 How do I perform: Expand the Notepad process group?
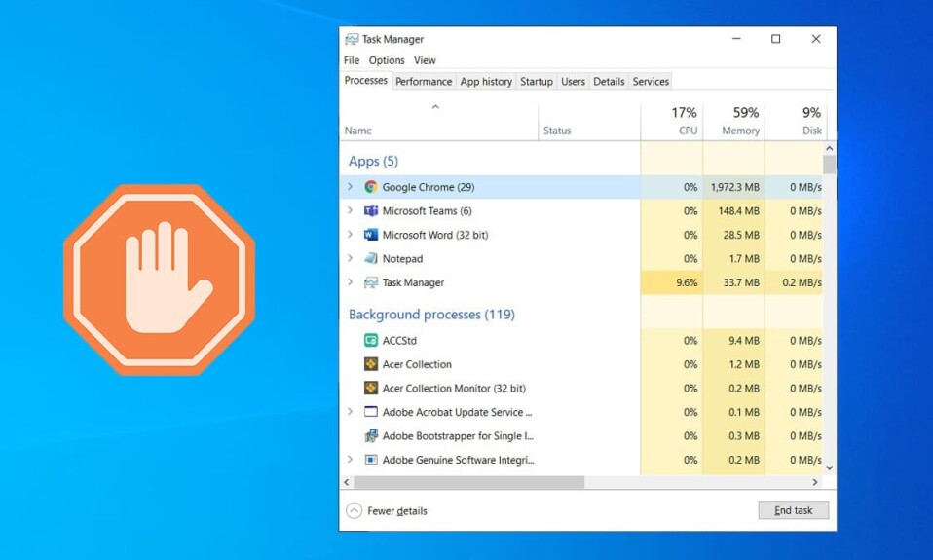(350, 258)
